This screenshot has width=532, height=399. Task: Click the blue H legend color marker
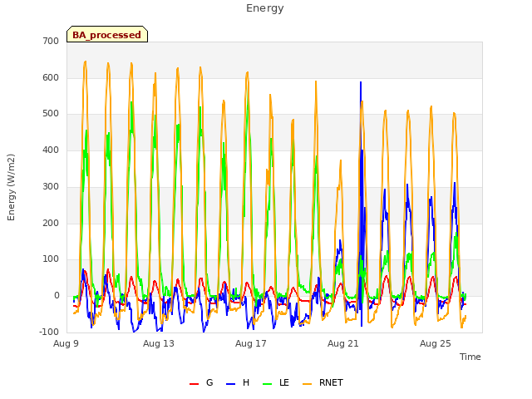[x=231, y=384]
